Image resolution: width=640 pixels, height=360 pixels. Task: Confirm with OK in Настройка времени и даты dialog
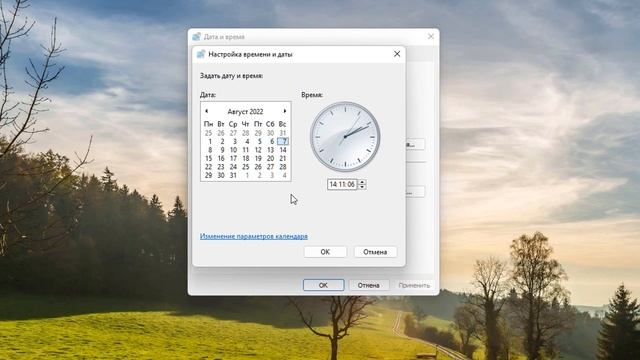[325, 252]
